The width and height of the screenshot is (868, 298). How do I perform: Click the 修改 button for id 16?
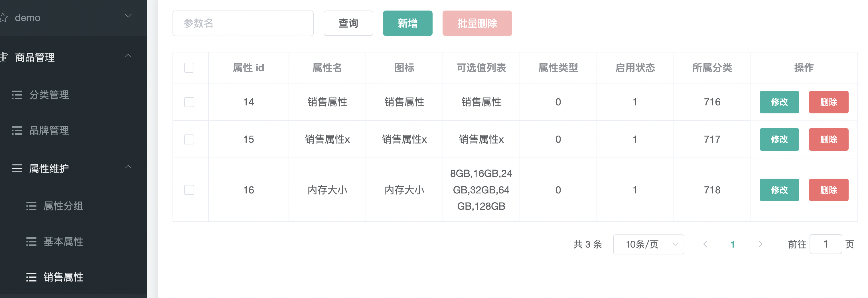tap(779, 190)
